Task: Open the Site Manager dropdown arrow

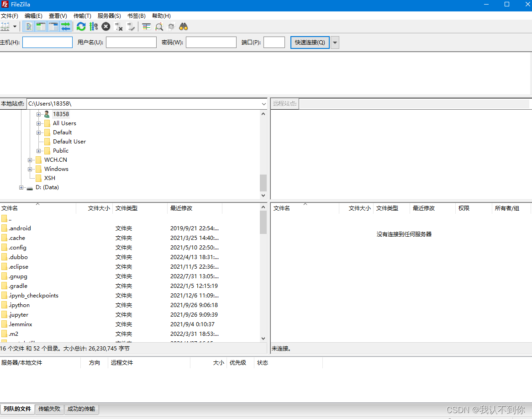Action: pyautogui.click(x=15, y=27)
